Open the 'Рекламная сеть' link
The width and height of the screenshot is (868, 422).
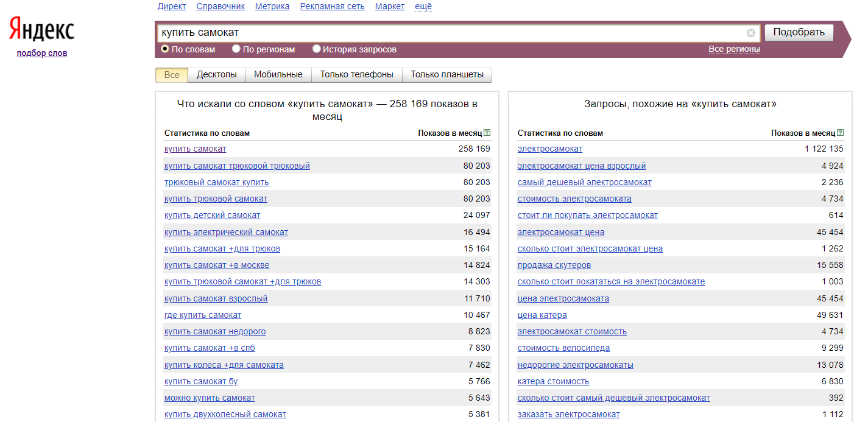[x=333, y=6]
